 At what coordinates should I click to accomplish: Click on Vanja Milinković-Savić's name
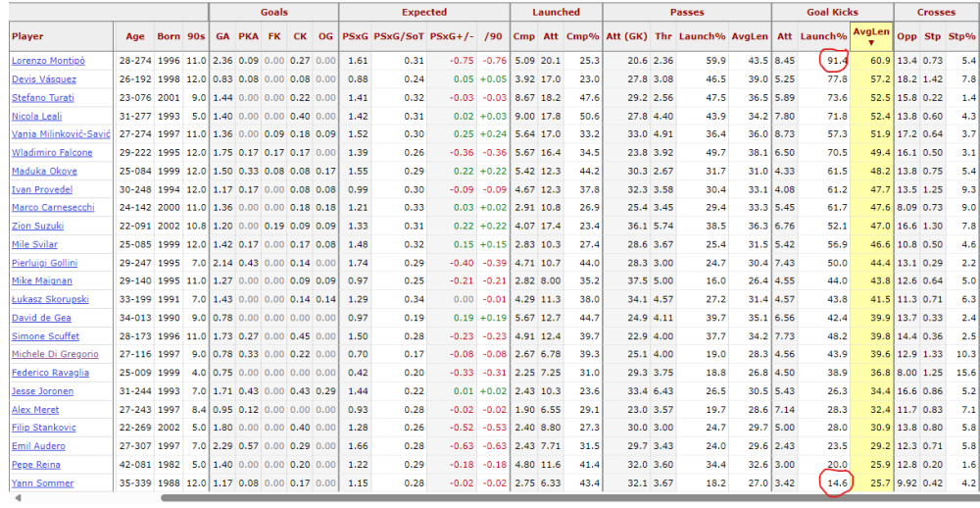coord(61,133)
